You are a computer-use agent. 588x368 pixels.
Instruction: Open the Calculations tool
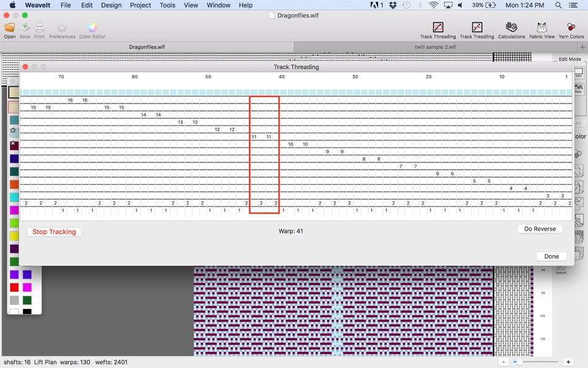pyautogui.click(x=511, y=29)
